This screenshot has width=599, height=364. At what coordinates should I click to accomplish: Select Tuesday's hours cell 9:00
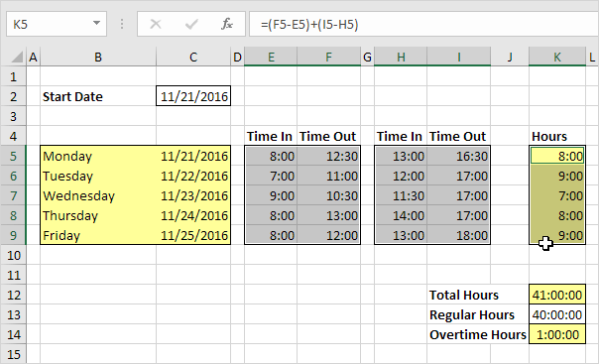click(x=557, y=176)
